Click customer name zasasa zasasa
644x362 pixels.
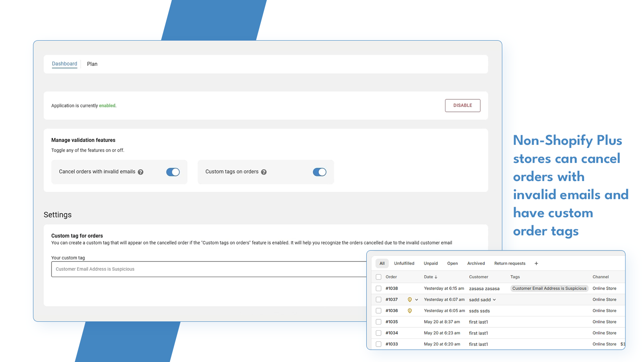484,289
